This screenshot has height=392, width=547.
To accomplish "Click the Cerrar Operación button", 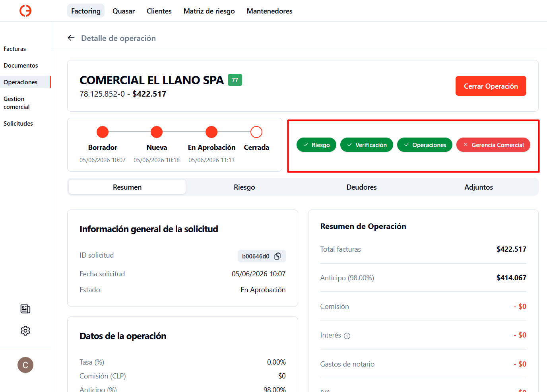I will click(x=491, y=86).
